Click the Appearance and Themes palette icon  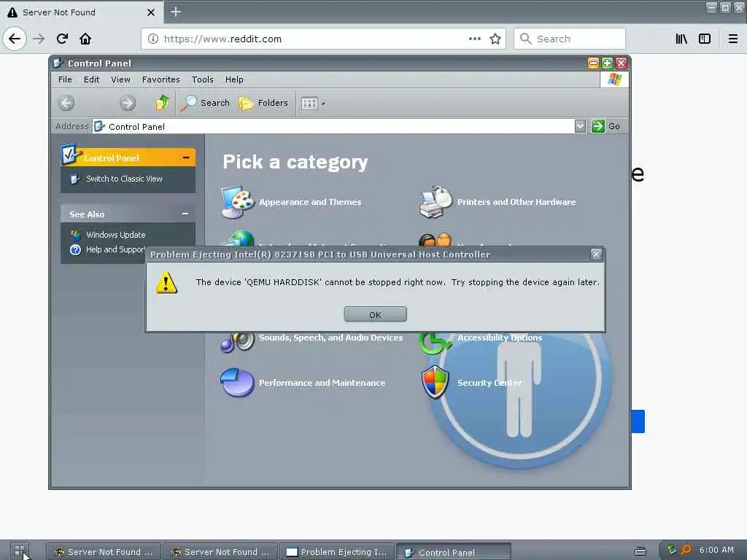point(238,202)
